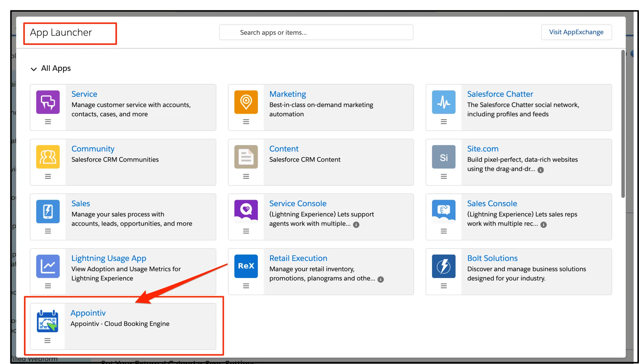Click info icon on Service Console description

[x=356, y=225]
